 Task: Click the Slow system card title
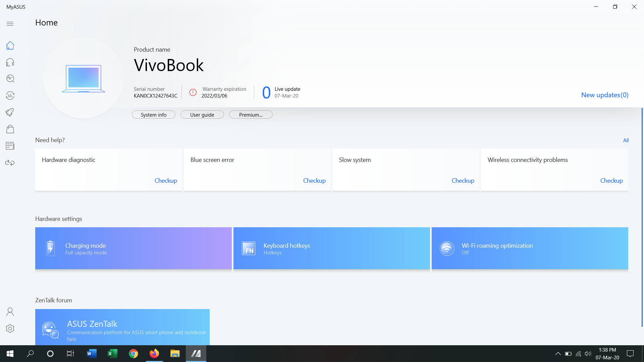pos(355,160)
